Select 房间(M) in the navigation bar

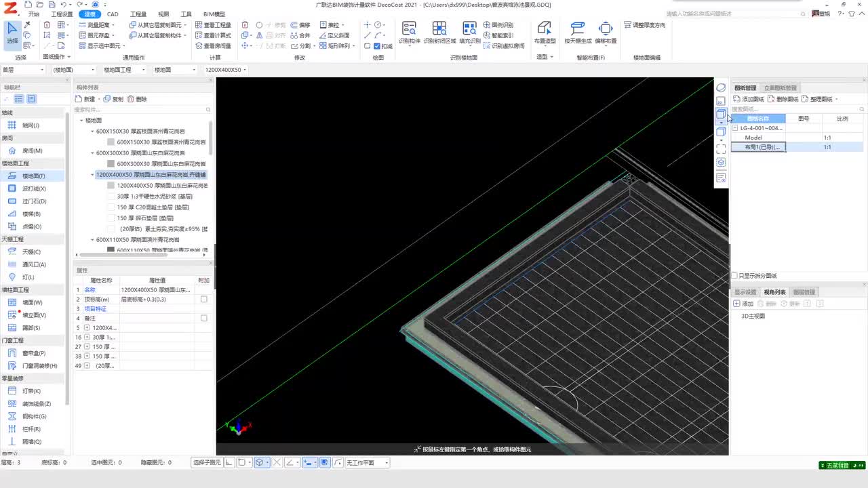(32, 151)
